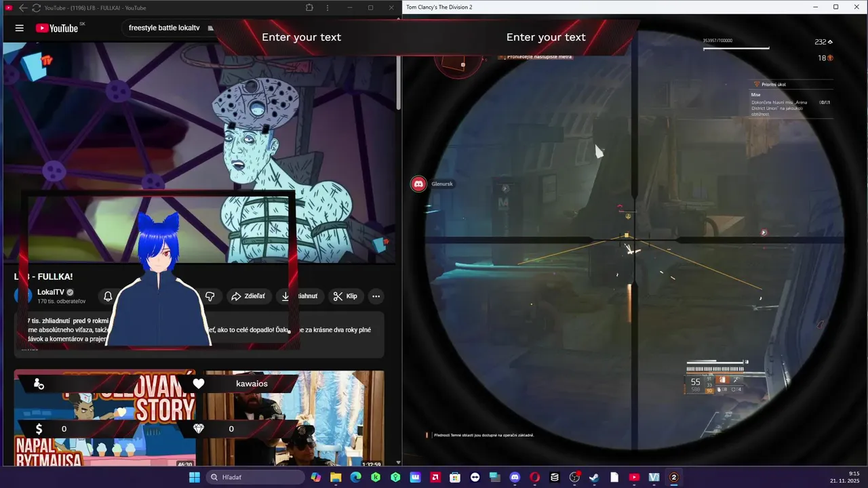Click the left 'Enter your text' banner label
Image resolution: width=868 pixels, height=488 pixels.
(x=301, y=37)
